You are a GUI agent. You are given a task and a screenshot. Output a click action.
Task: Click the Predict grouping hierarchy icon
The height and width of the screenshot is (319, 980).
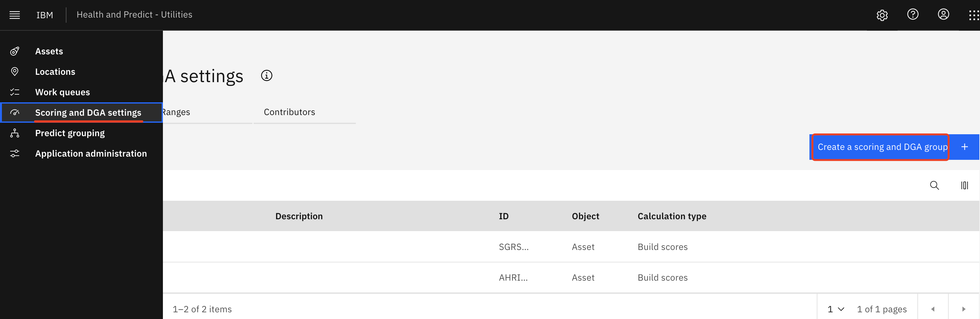pyautogui.click(x=14, y=133)
